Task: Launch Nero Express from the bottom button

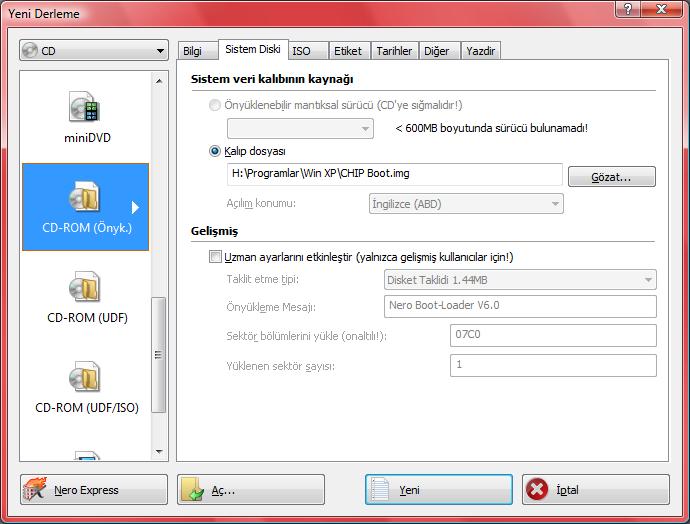Action: pos(94,490)
